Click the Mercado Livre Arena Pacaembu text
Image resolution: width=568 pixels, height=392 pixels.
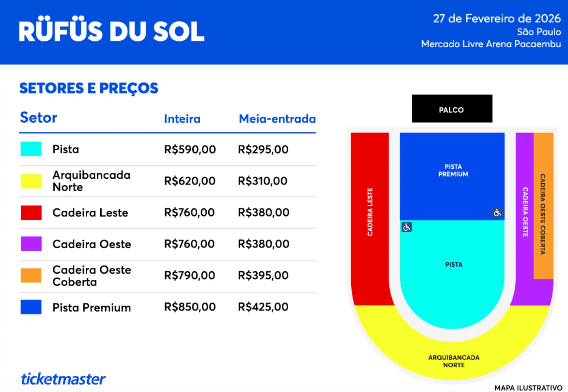(x=491, y=44)
